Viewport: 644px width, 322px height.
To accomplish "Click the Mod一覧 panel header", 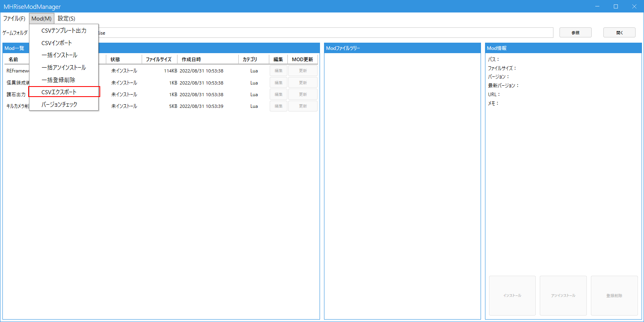I will 161,48.
